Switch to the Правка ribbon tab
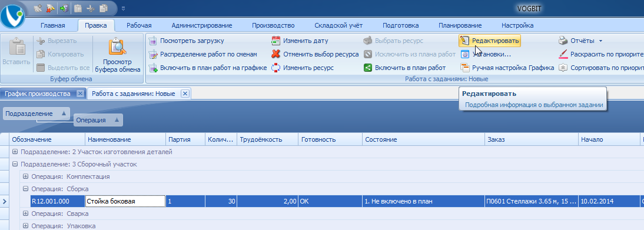The width and height of the screenshot is (644, 230). click(x=96, y=25)
